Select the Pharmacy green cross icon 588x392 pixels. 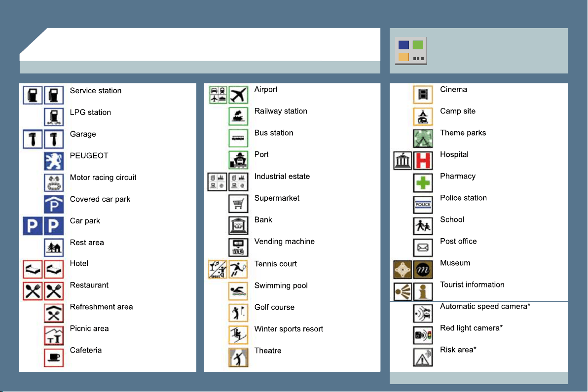click(423, 182)
